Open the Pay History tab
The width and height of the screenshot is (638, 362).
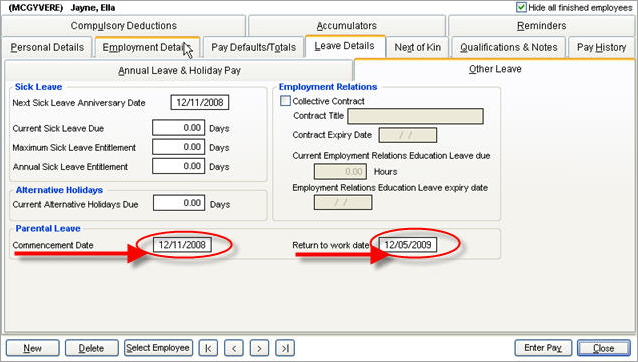click(601, 47)
